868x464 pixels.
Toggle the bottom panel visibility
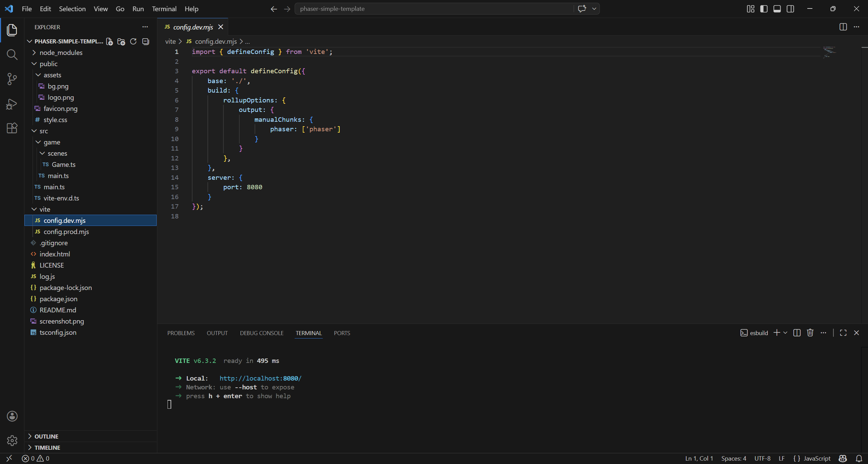click(777, 9)
